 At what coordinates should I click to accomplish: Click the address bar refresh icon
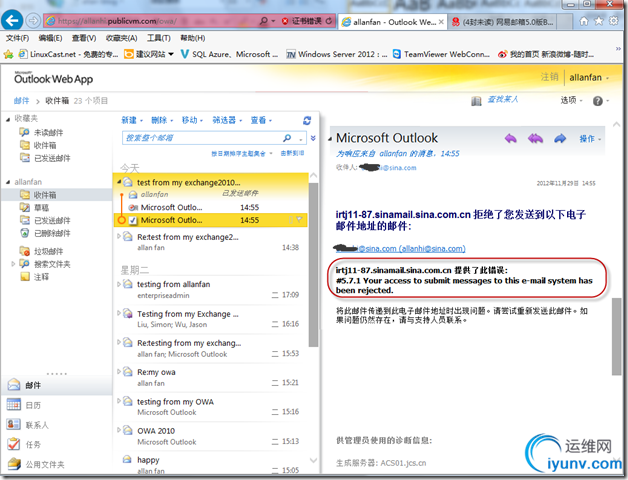(329, 21)
